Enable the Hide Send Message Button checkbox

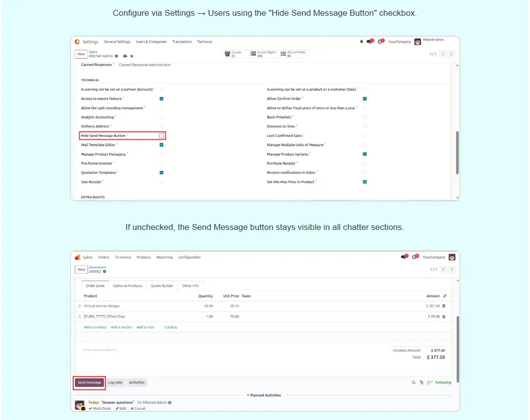(161, 135)
